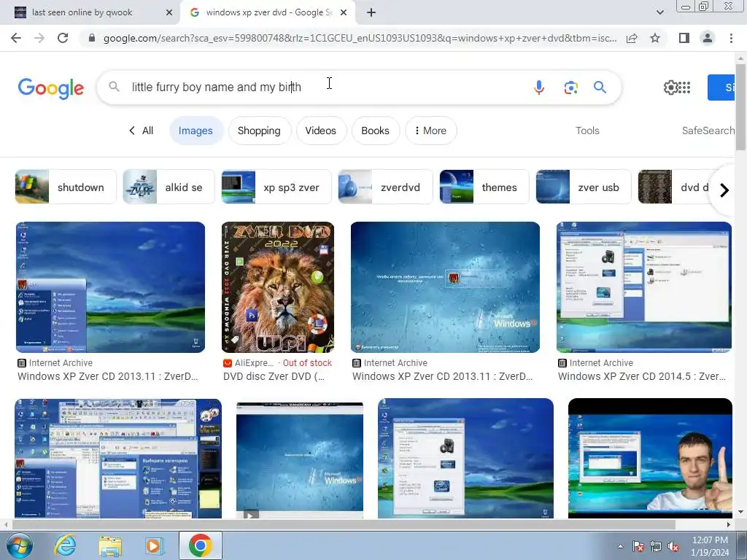The image size is (747, 560).
Task: Open the Chrome profile avatar
Action: [x=708, y=38]
